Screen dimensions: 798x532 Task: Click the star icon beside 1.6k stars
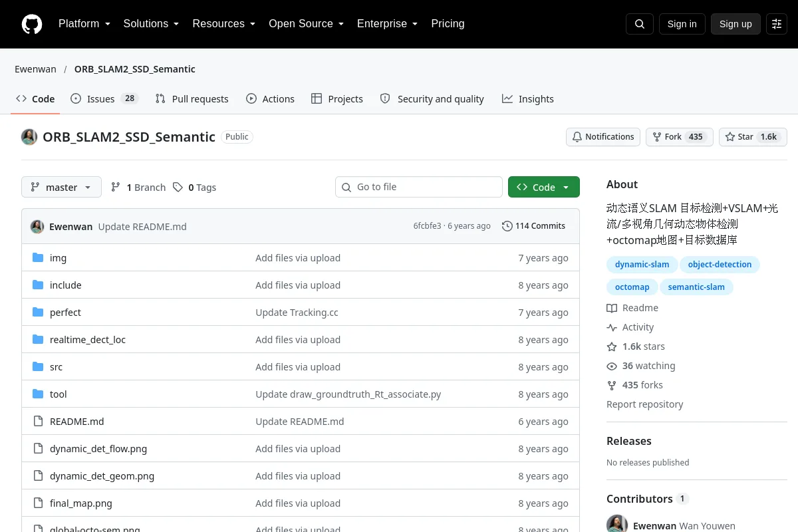point(612,346)
